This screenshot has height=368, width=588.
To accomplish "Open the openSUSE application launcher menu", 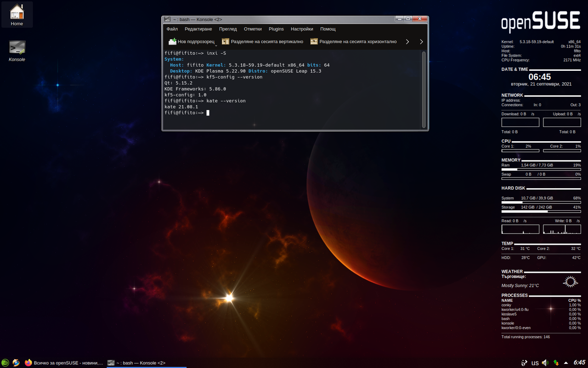I will point(5,363).
